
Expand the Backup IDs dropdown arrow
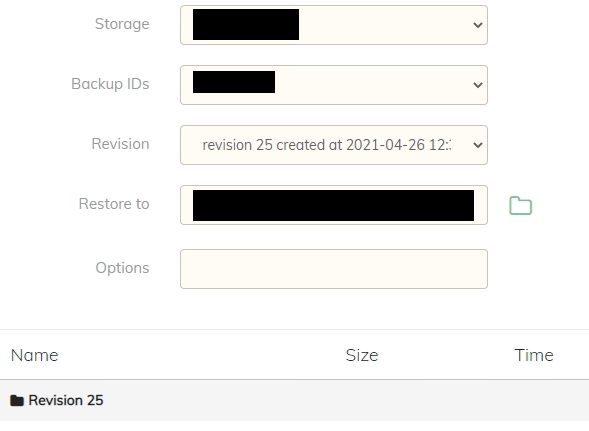pyautogui.click(x=478, y=85)
